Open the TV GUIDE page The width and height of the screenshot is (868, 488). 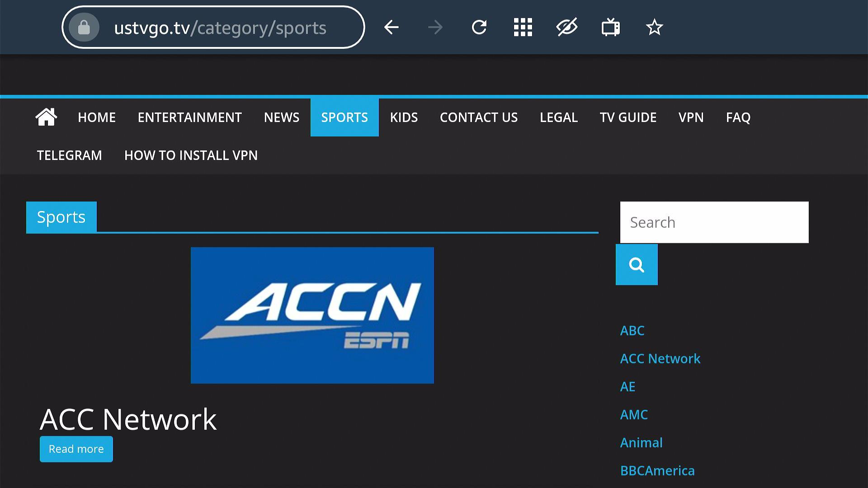[x=628, y=117]
